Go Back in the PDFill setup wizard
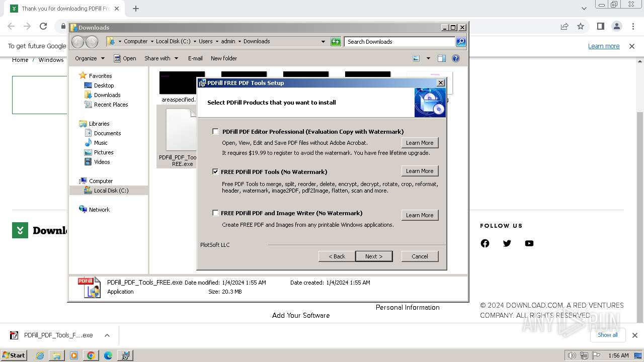The height and width of the screenshot is (362, 644). point(337,256)
